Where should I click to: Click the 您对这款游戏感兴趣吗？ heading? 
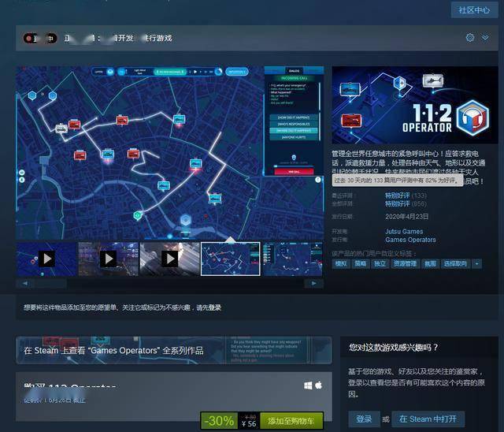point(394,348)
